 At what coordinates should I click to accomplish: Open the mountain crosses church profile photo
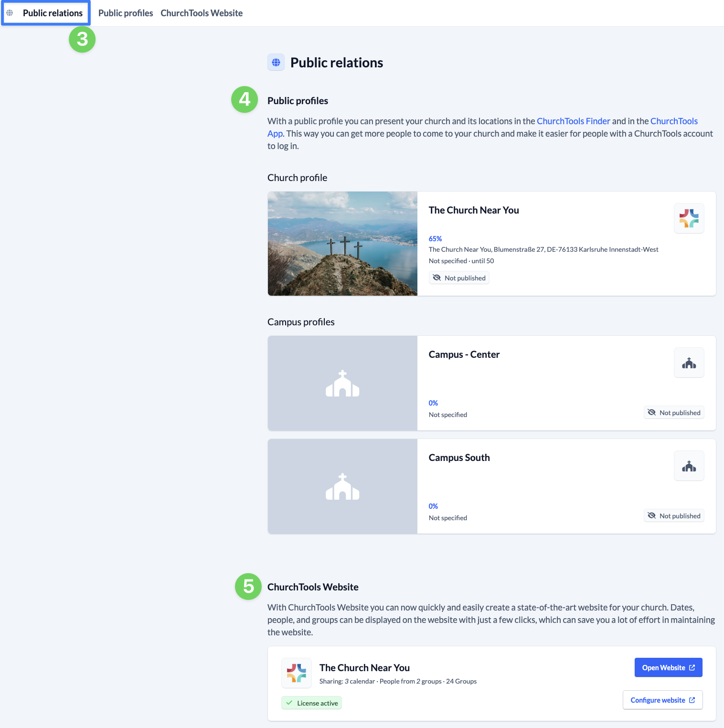342,244
